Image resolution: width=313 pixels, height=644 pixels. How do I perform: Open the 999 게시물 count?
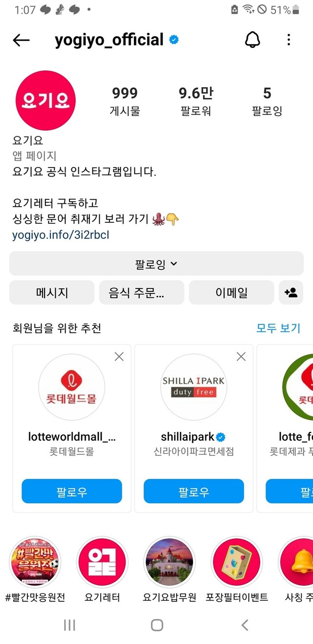click(125, 101)
